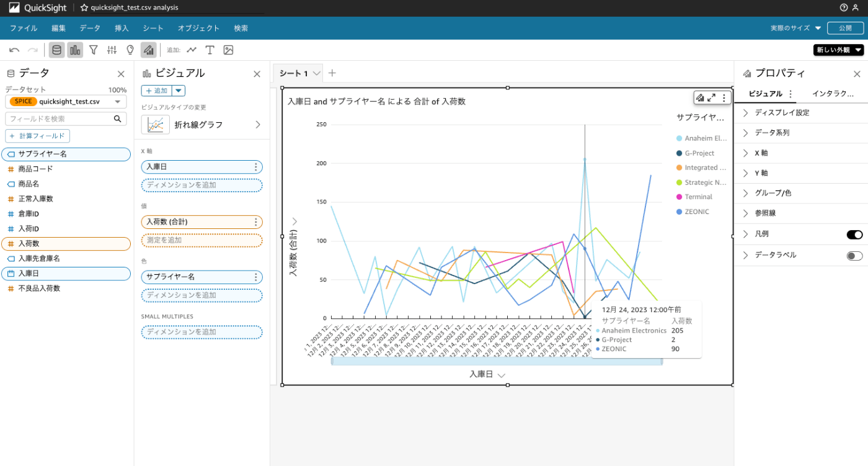The image size is (868, 466).
Task: Close the データ panel
Action: (121, 74)
